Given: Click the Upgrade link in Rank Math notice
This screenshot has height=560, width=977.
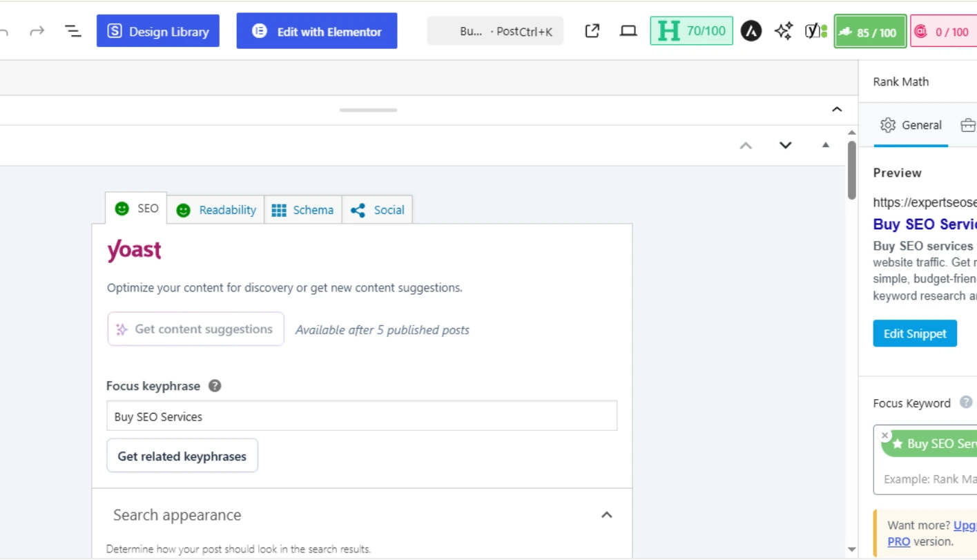Looking at the screenshot, I should (x=965, y=525).
